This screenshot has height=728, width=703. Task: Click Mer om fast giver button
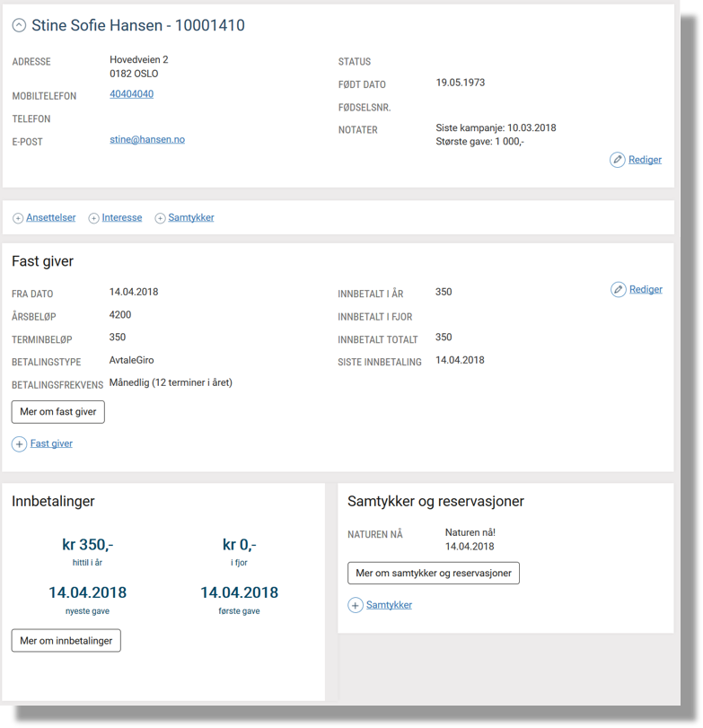pyautogui.click(x=58, y=412)
